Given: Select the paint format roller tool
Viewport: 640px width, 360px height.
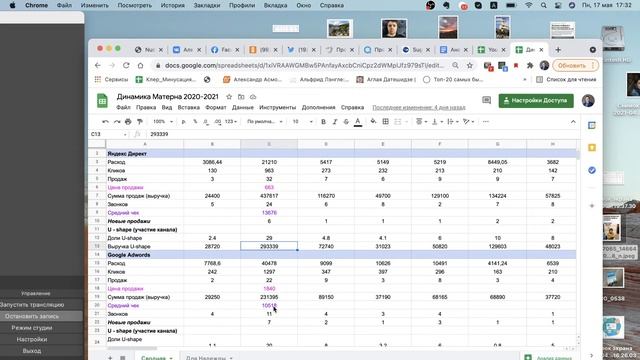Looking at the screenshot, I should click(140, 122).
